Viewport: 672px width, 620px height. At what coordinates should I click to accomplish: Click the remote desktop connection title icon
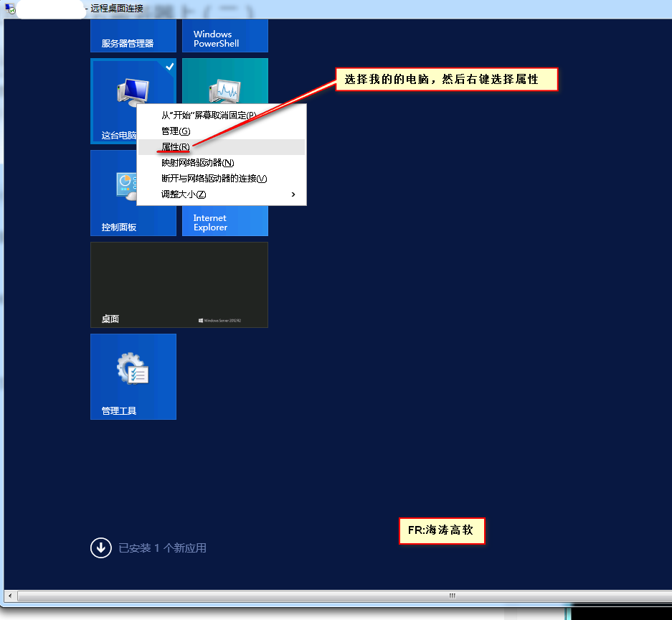10,8
